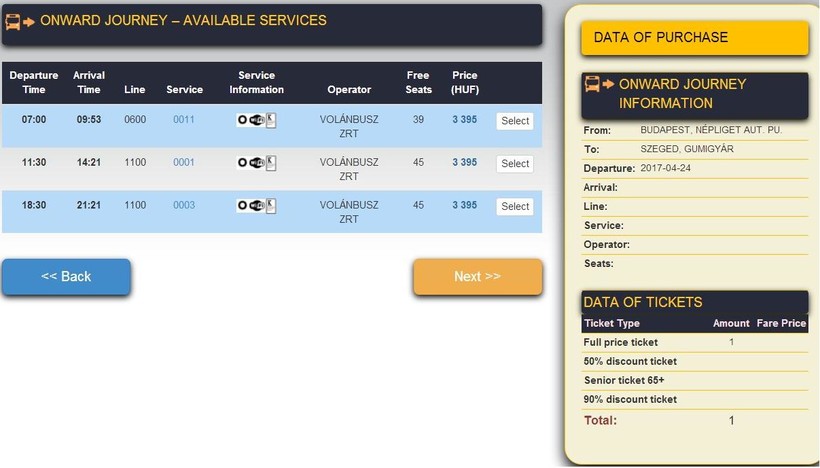
Task: Go back with the << Back button
Action: coord(66,276)
